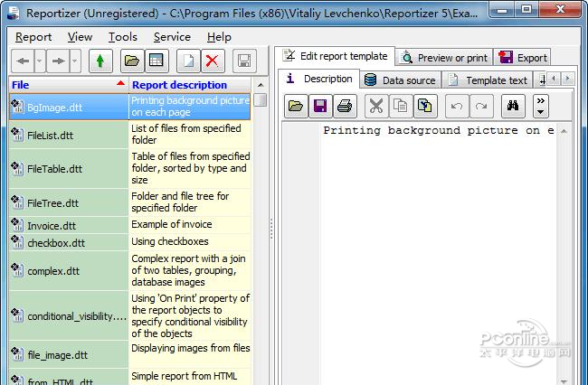Open the Tools menu

123,37
